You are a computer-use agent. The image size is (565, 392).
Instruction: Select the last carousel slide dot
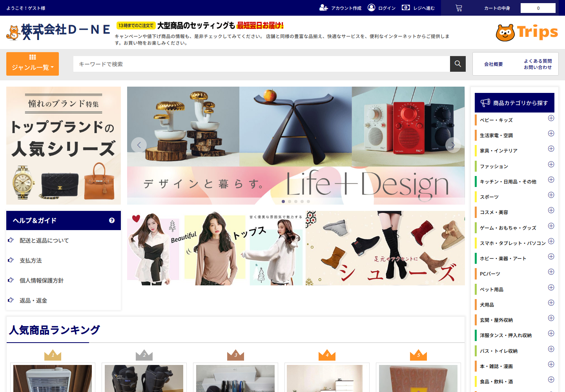308,201
